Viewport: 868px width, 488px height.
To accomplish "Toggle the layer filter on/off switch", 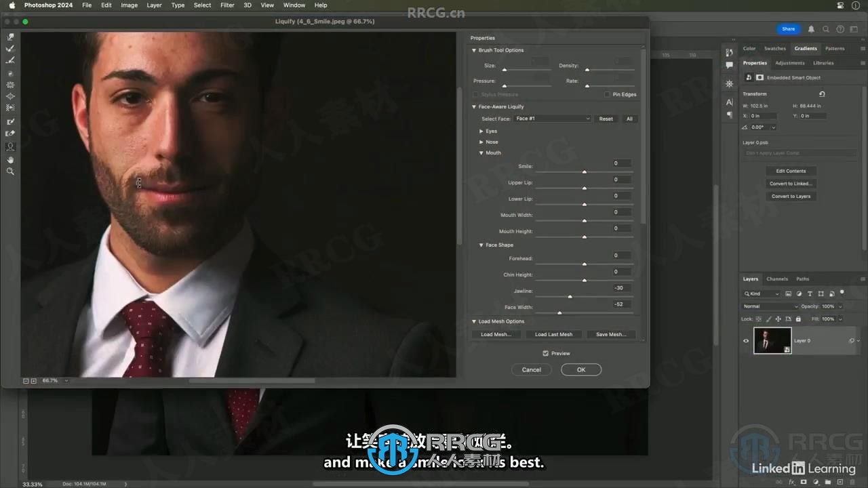I will tap(842, 293).
